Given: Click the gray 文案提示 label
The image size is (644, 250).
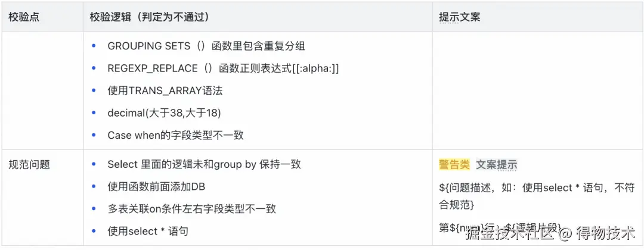Looking at the screenshot, I should pyautogui.click(x=496, y=165).
